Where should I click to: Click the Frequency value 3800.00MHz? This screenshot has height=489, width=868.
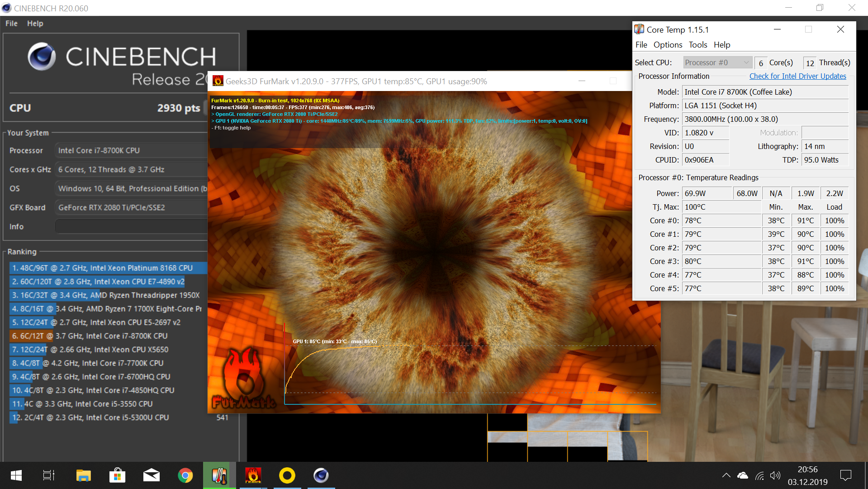coord(765,119)
